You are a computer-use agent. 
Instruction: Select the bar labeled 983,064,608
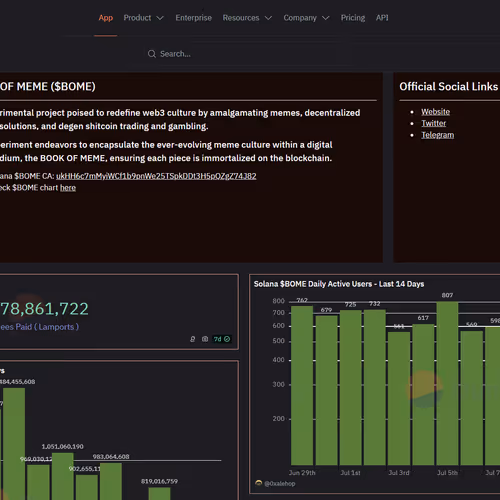(111, 481)
